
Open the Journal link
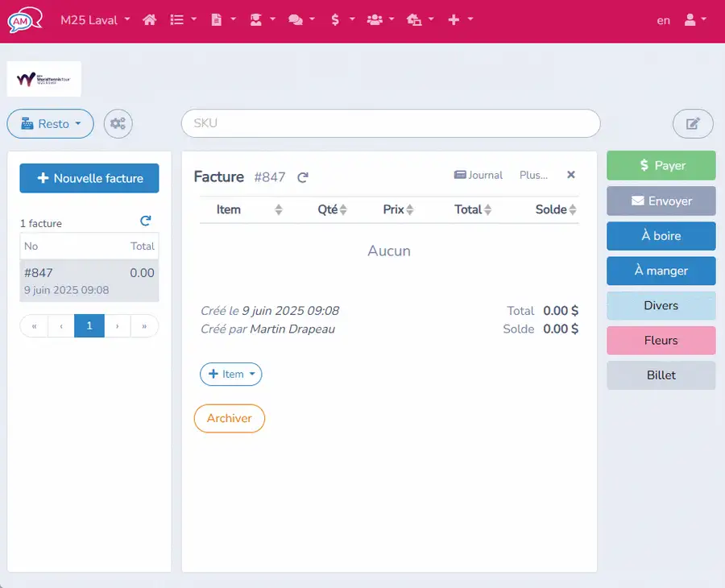point(478,176)
